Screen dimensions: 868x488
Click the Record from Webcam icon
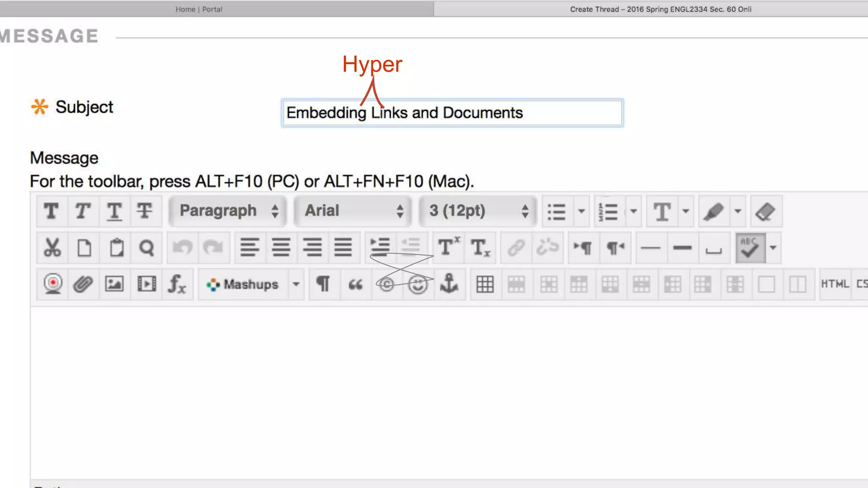[53, 284]
